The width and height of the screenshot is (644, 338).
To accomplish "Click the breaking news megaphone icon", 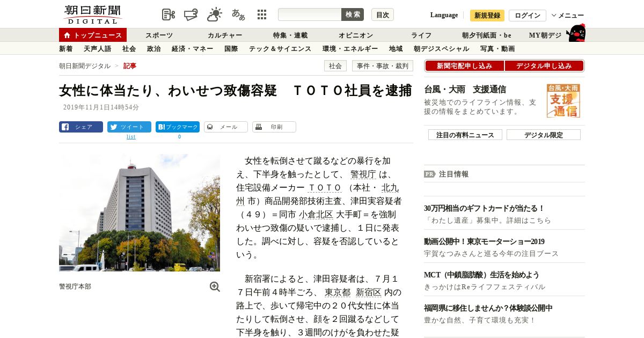I will [191, 14].
